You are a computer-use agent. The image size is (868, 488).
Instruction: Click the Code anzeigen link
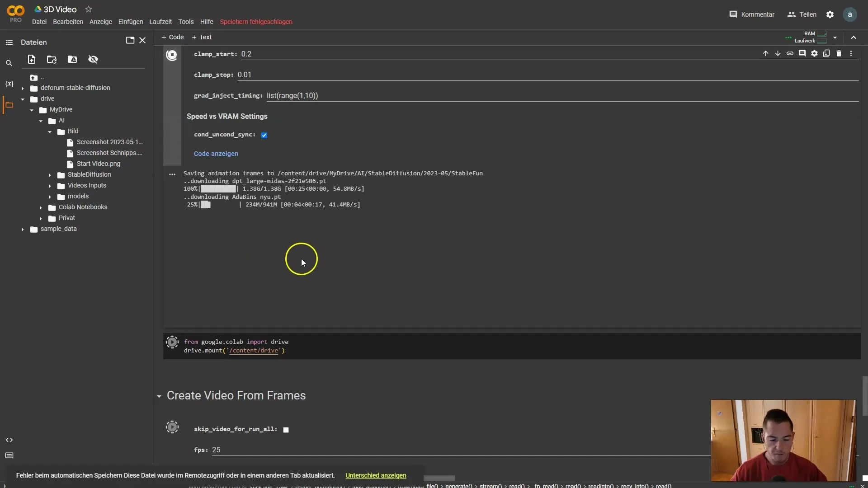coord(216,154)
